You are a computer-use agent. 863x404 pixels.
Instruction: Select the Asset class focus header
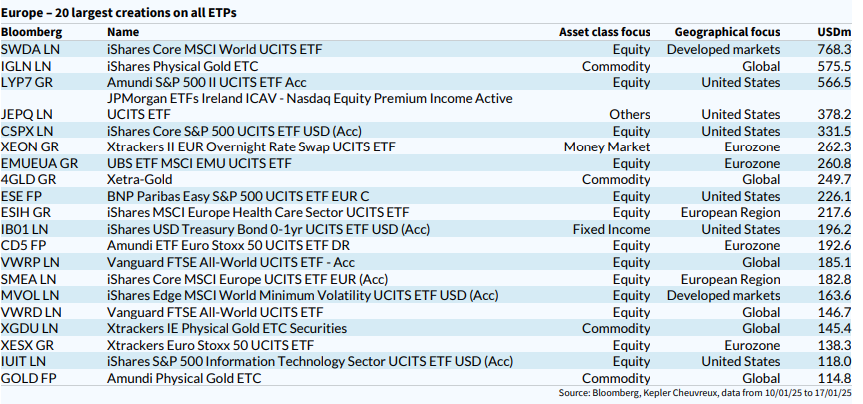[604, 32]
